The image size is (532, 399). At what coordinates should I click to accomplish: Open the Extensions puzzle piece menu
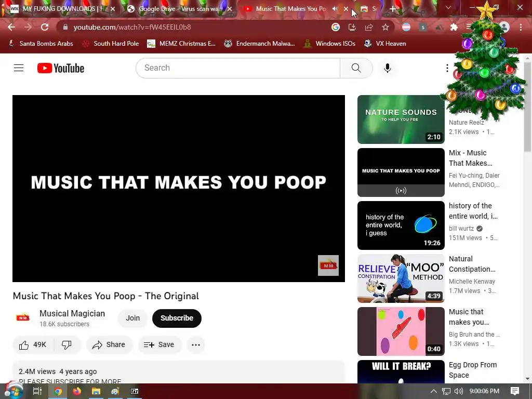point(454,27)
